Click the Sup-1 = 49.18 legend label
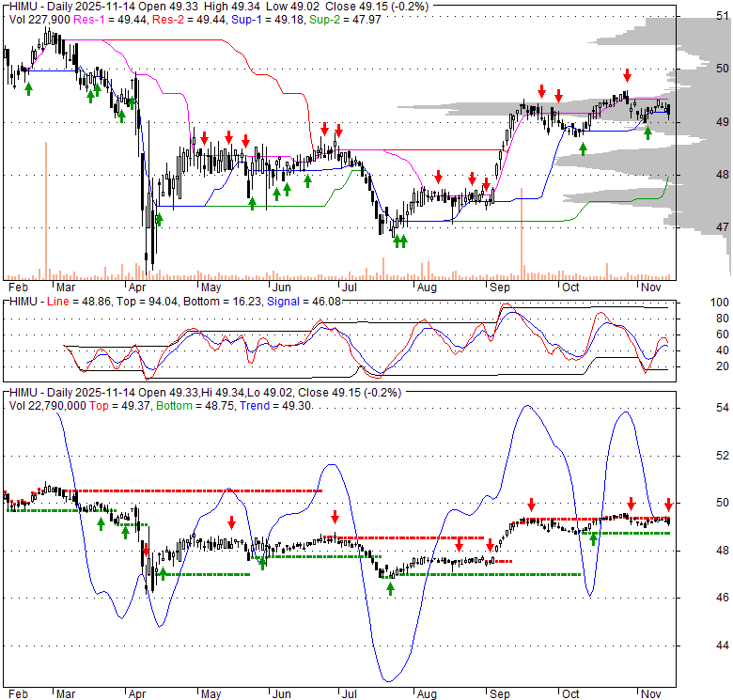This screenshot has width=733, height=700. tap(267, 20)
